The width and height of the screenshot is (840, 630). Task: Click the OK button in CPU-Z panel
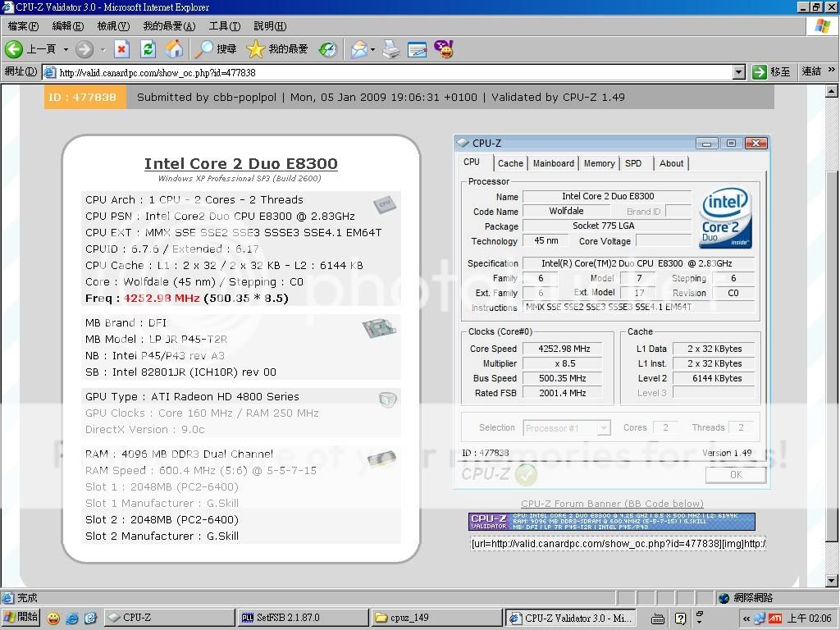pyautogui.click(x=736, y=475)
